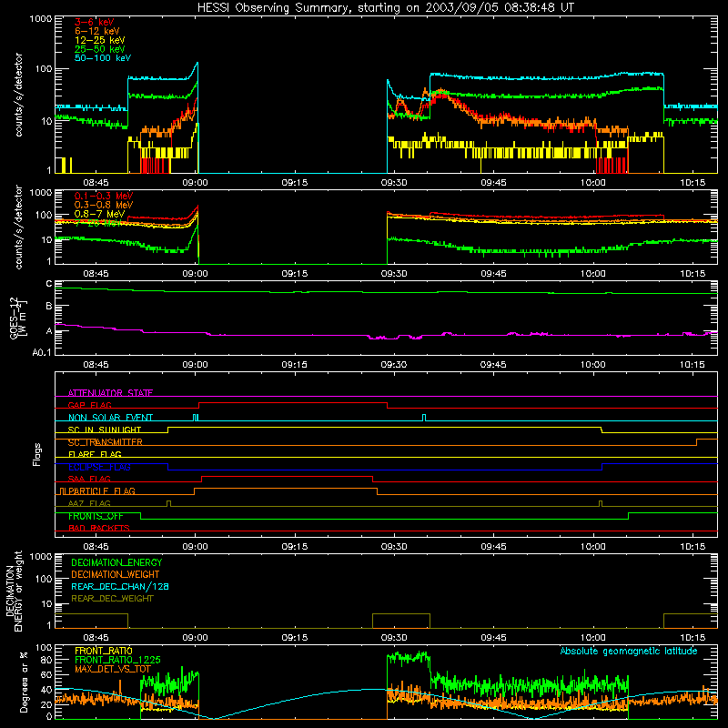Select the 09:15 tick under the Flags panel
This screenshot has height=728, width=728.
click(x=294, y=547)
